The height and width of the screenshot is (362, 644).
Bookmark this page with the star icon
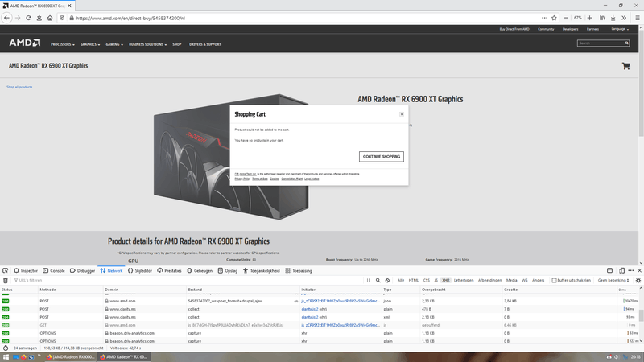click(x=554, y=18)
